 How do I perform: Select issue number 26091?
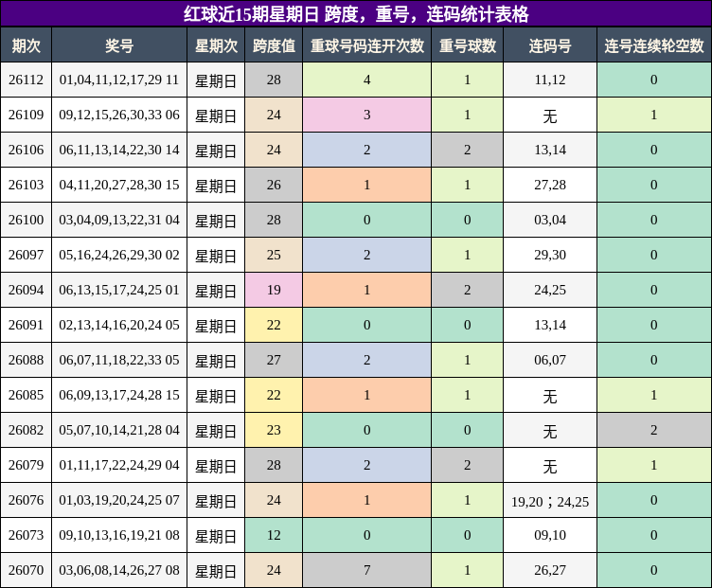[26, 325]
